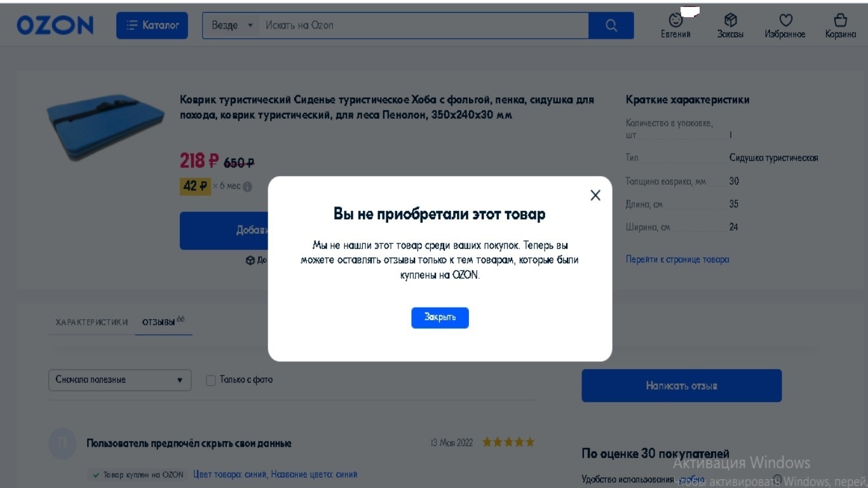The image size is (868, 488).
Task: Switch to the ОТЗЫВЫ tab
Action: click(160, 322)
